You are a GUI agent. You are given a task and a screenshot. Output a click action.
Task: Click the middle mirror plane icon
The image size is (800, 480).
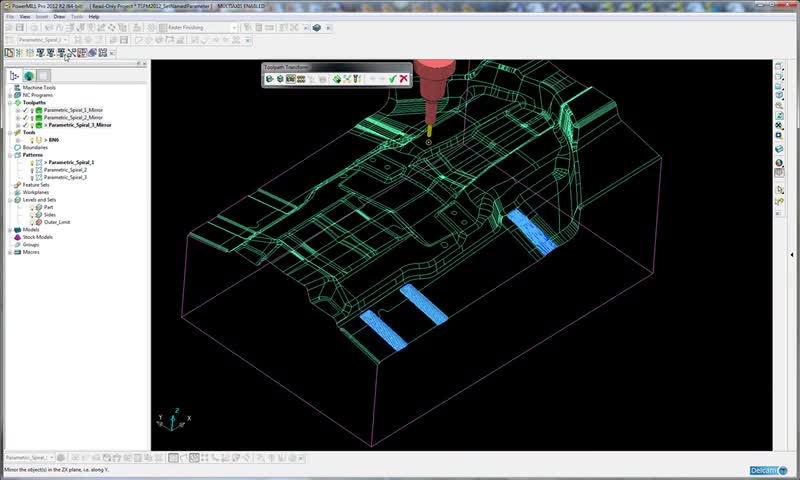(x=51, y=53)
